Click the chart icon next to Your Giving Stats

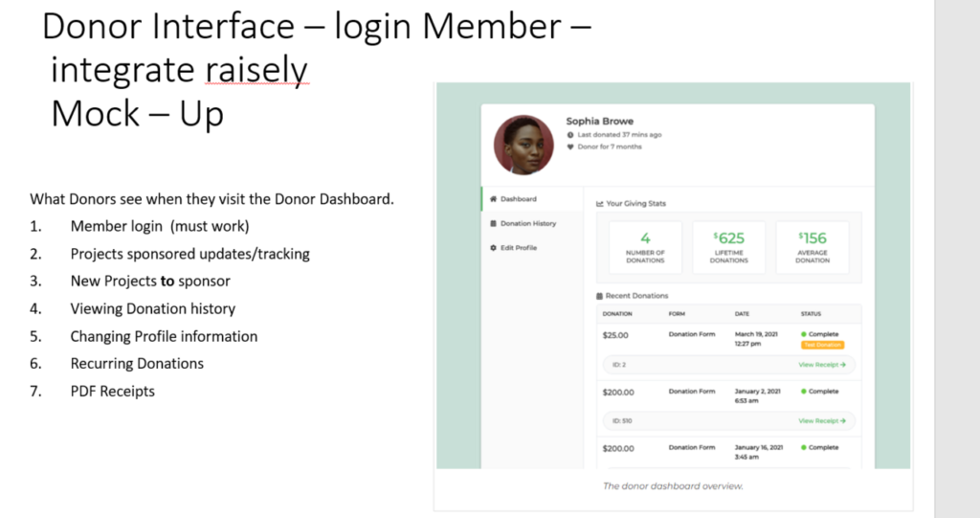pos(599,204)
